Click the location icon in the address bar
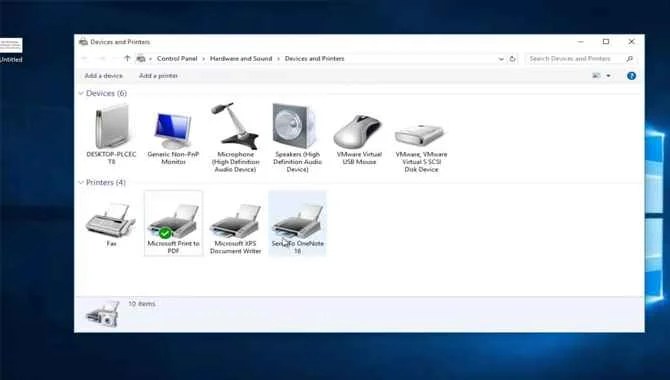The image size is (670, 380). click(141, 59)
